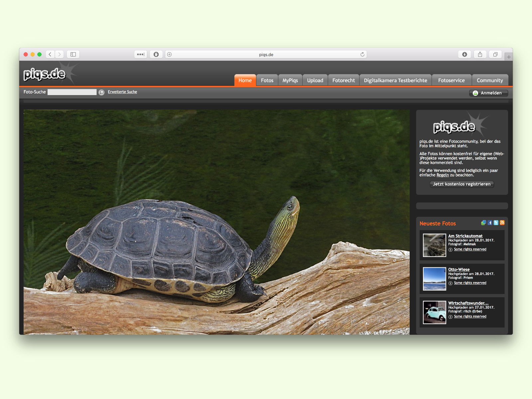Click the large turtle featured photo
The width and height of the screenshot is (532, 399).
pos(216,222)
